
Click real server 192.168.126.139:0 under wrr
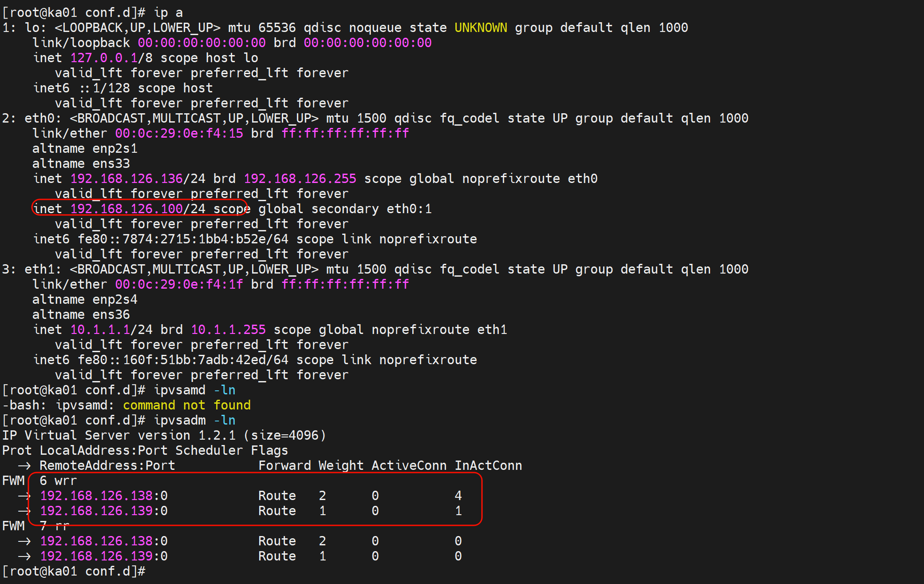104,511
